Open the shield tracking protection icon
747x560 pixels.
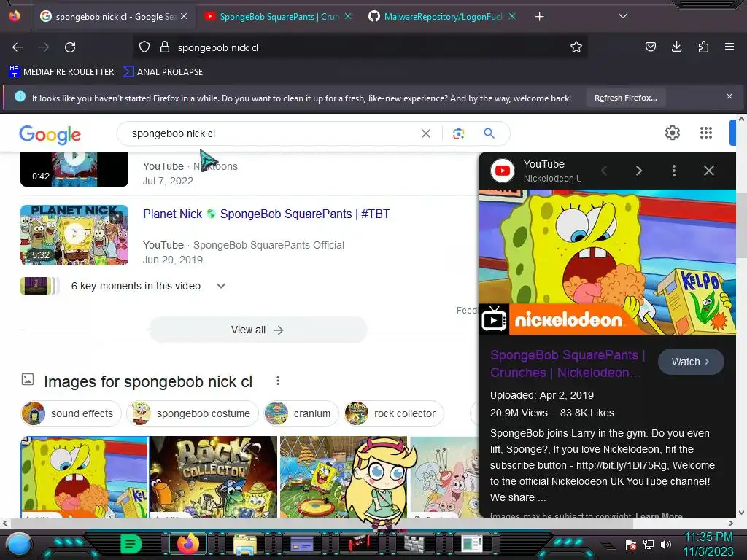[x=144, y=47]
